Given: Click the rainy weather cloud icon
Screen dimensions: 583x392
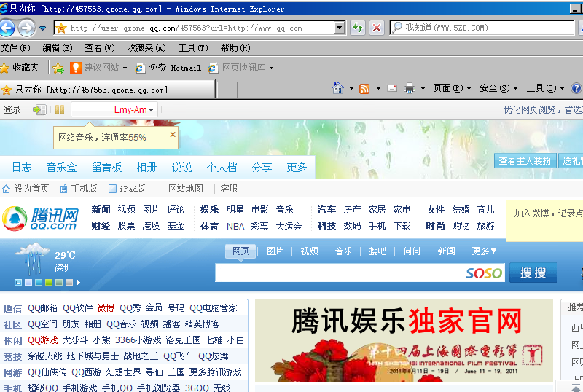Looking at the screenshot, I should [32, 258].
